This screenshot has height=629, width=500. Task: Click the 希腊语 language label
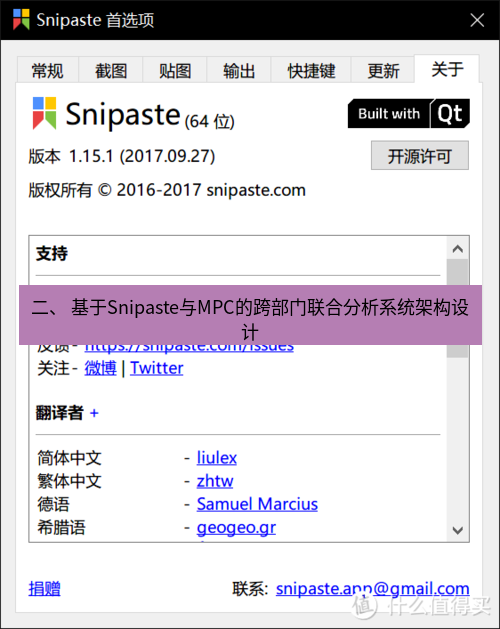click(x=61, y=528)
